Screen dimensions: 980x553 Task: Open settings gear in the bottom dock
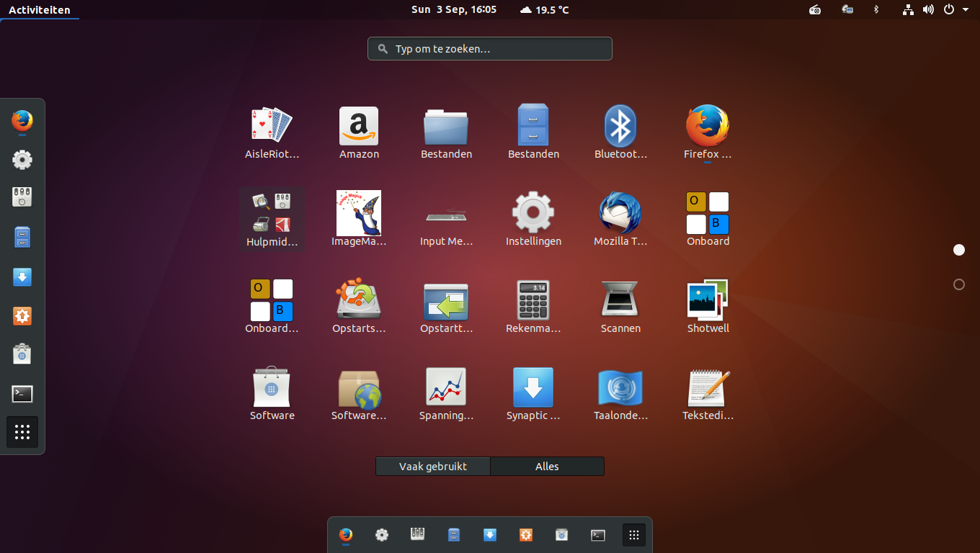click(x=382, y=535)
